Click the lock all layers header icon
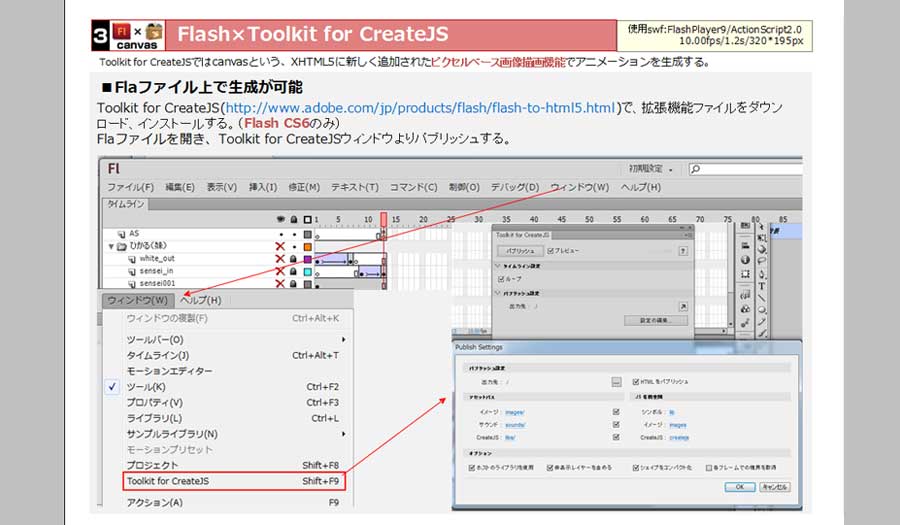Image resolution: width=900 pixels, height=525 pixels. tap(294, 219)
